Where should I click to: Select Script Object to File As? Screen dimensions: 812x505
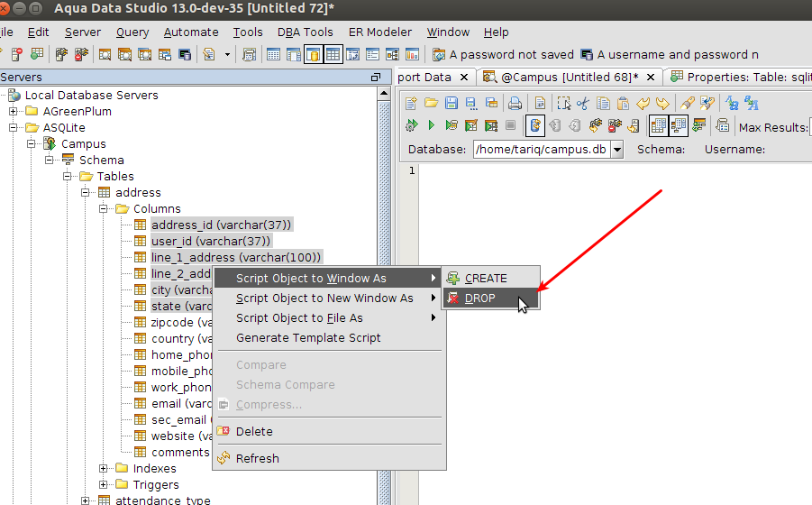pyautogui.click(x=328, y=318)
